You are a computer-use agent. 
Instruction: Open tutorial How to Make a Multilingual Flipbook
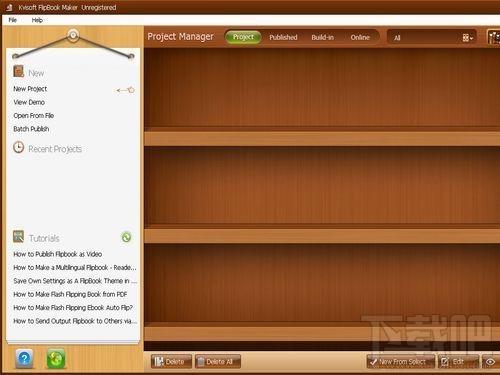(x=75, y=268)
